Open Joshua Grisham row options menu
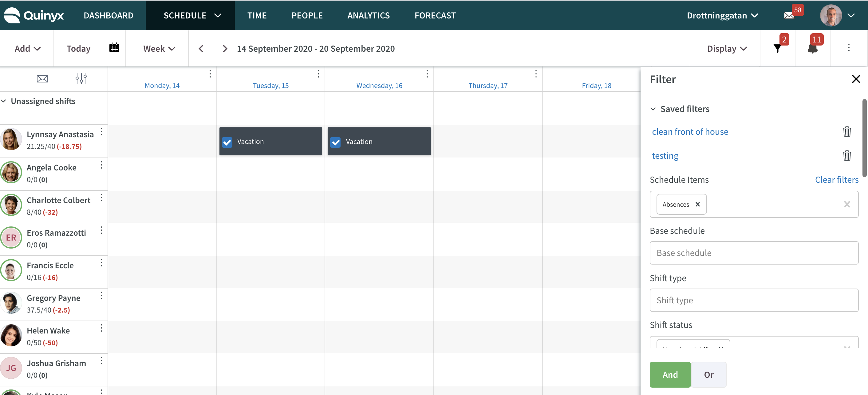Image resolution: width=868 pixels, height=395 pixels. point(101,361)
